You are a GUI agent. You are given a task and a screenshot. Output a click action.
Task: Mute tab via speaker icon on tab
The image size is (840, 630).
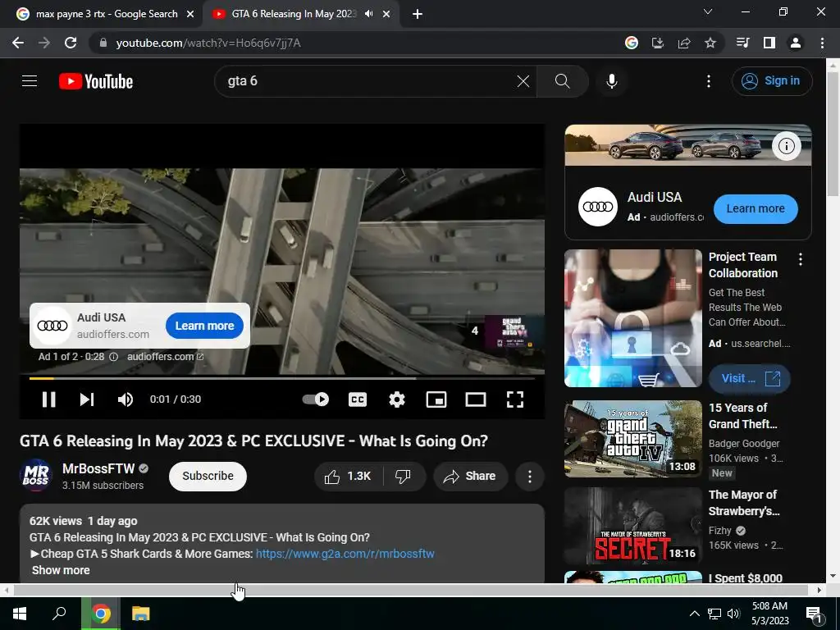click(x=368, y=14)
